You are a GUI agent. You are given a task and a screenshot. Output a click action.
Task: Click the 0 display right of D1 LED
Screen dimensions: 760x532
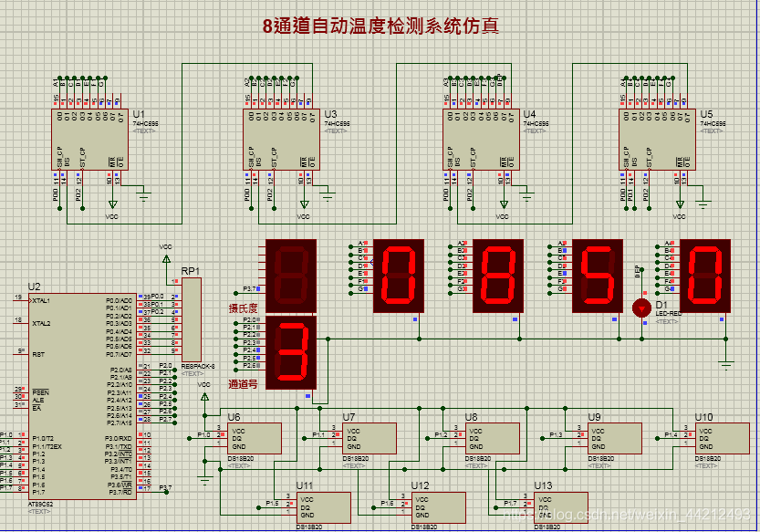pos(704,276)
